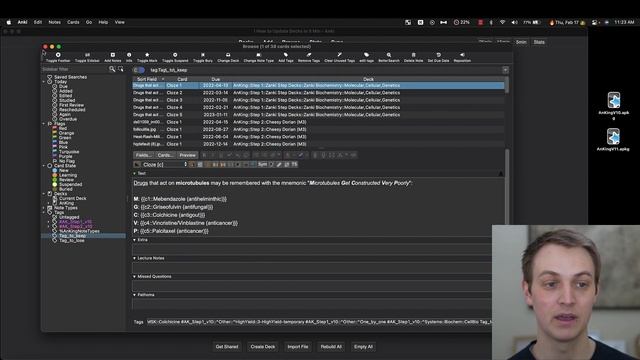Collapse the Missed Questions field section
Screen dimensions: 640x360
coord(135,277)
